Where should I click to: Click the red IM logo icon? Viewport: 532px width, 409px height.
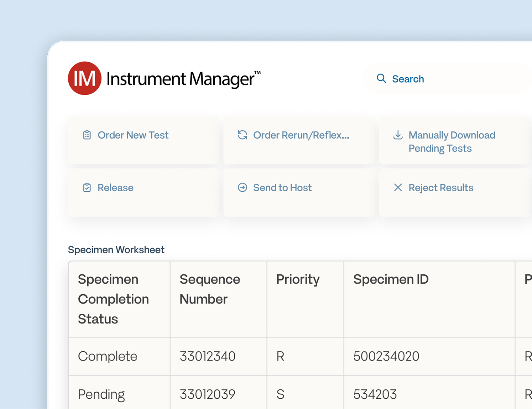coord(84,78)
